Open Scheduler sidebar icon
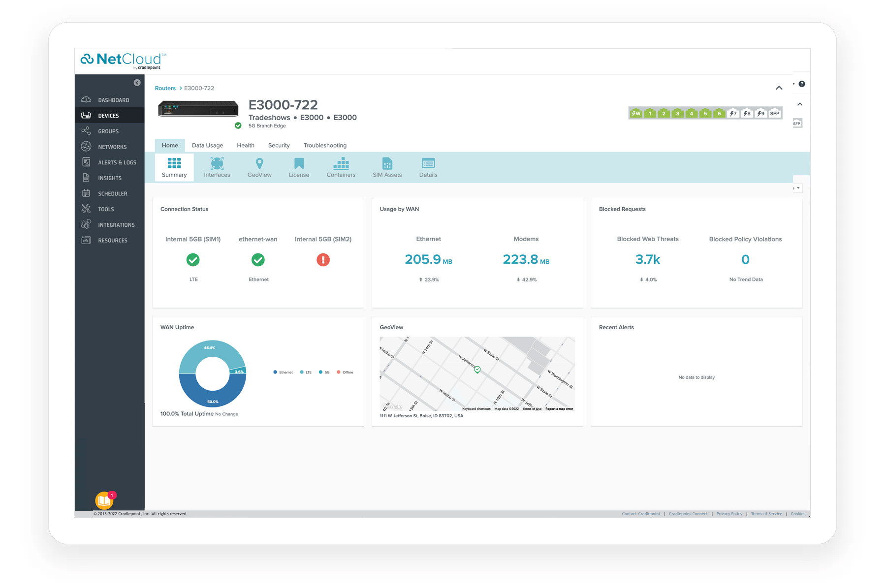 click(x=86, y=193)
